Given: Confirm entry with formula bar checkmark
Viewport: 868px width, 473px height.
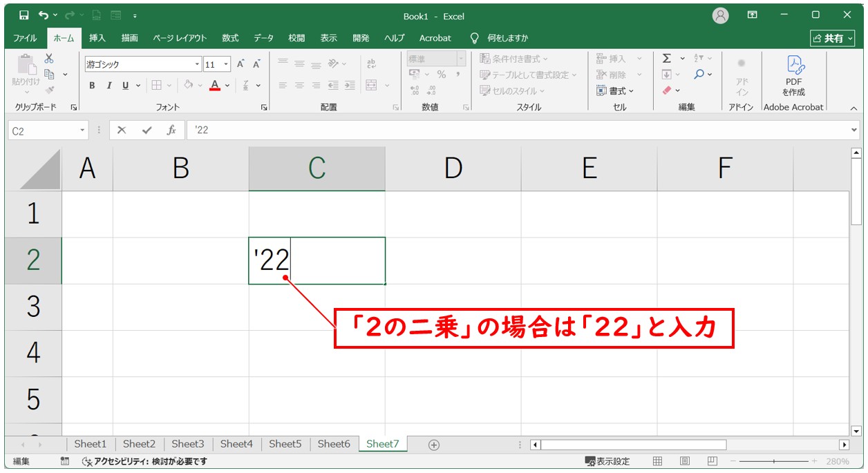Looking at the screenshot, I should (146, 130).
